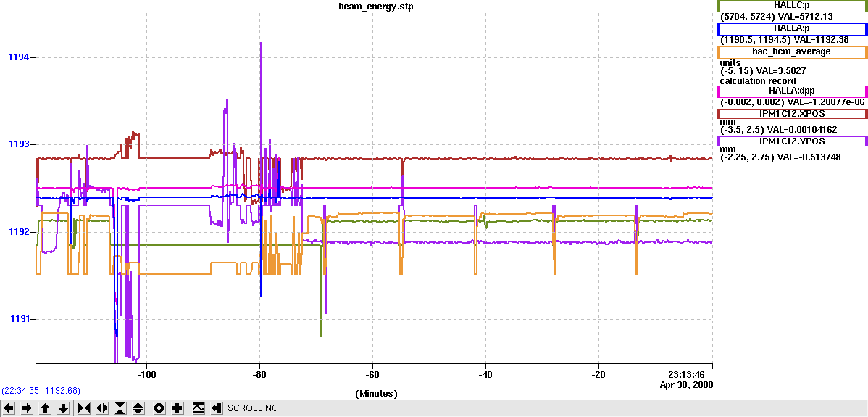The width and height of the screenshot is (868, 417).
Task: Click the YPOS VAL=-0.513748 readout
Action: [809, 157]
